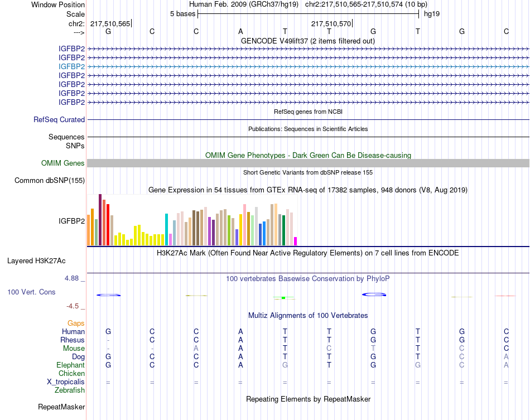The image size is (530, 420).
Task: Open the RefSeq Curated track label
Action: coord(59,119)
